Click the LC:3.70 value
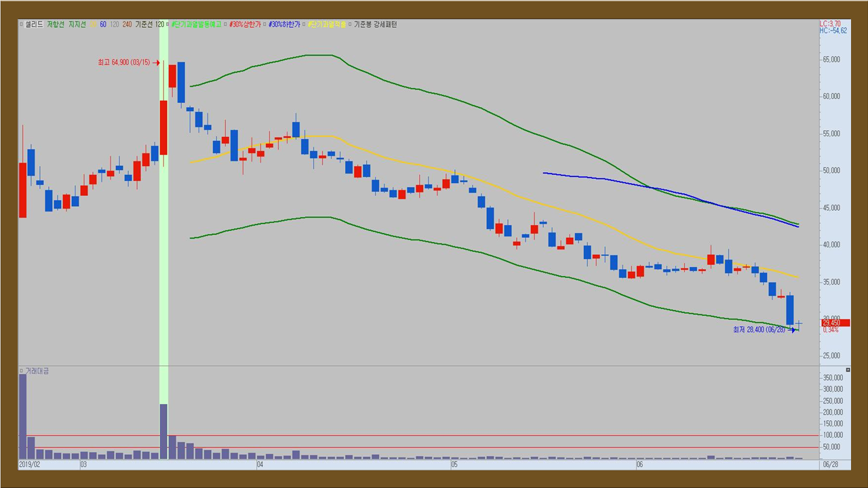Viewport: 868px width, 488px height. (x=830, y=24)
